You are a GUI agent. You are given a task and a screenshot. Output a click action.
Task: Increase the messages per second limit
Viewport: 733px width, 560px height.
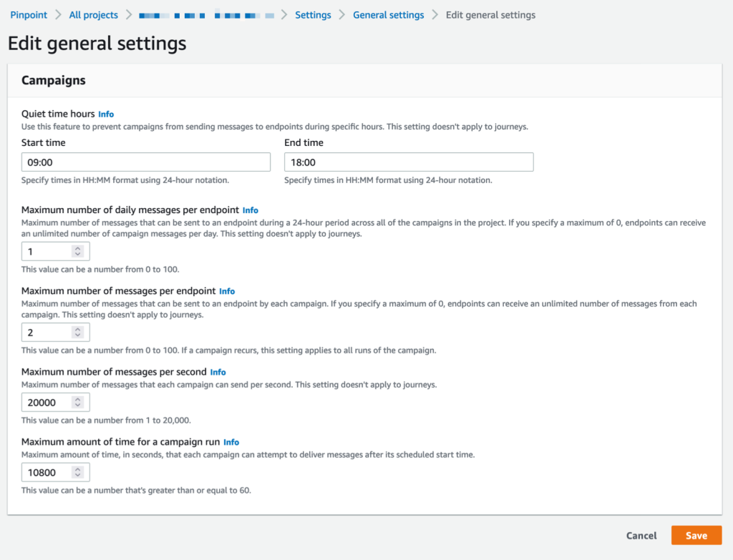tap(79, 399)
